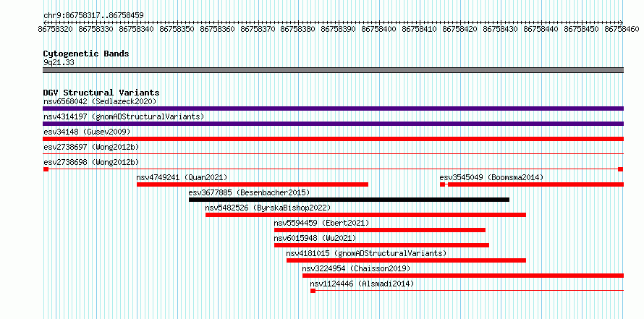Click ruler position 86758450
This screenshot has height=319, width=644.
582,29
